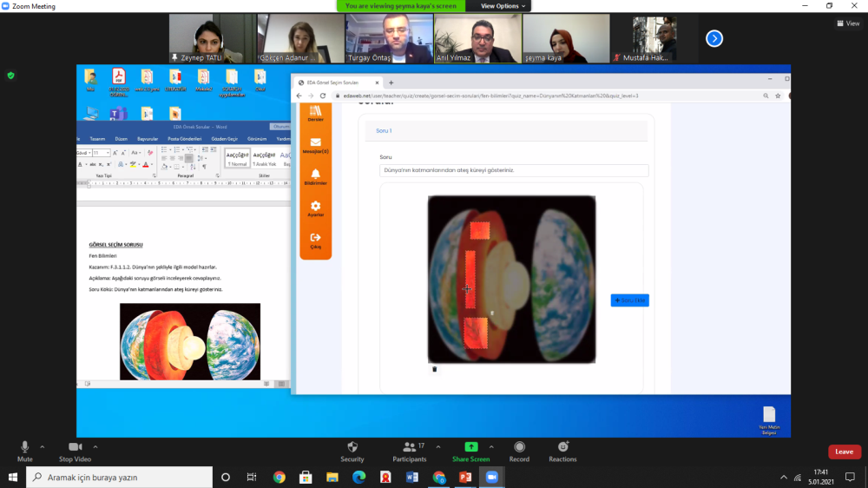Delete image with trash icon below picture
This screenshot has height=488, width=868.
pos(435,369)
